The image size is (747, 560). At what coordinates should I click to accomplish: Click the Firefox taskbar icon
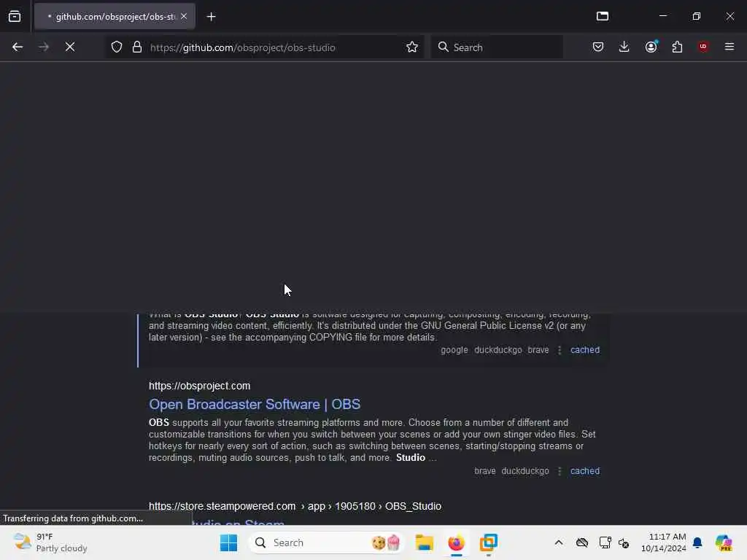tap(456, 542)
